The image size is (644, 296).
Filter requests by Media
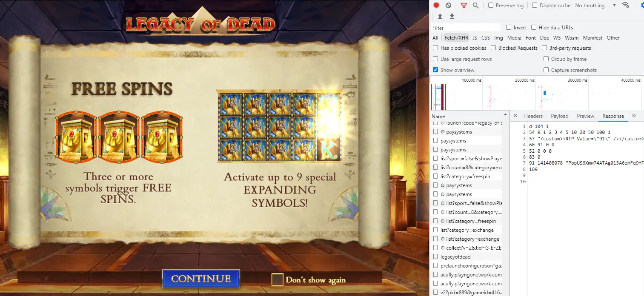(x=514, y=38)
